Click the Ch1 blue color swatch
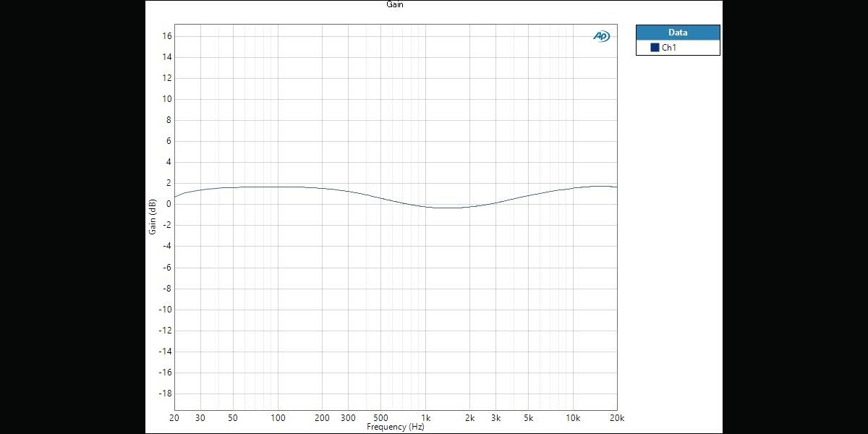The image size is (868, 434). (655, 48)
